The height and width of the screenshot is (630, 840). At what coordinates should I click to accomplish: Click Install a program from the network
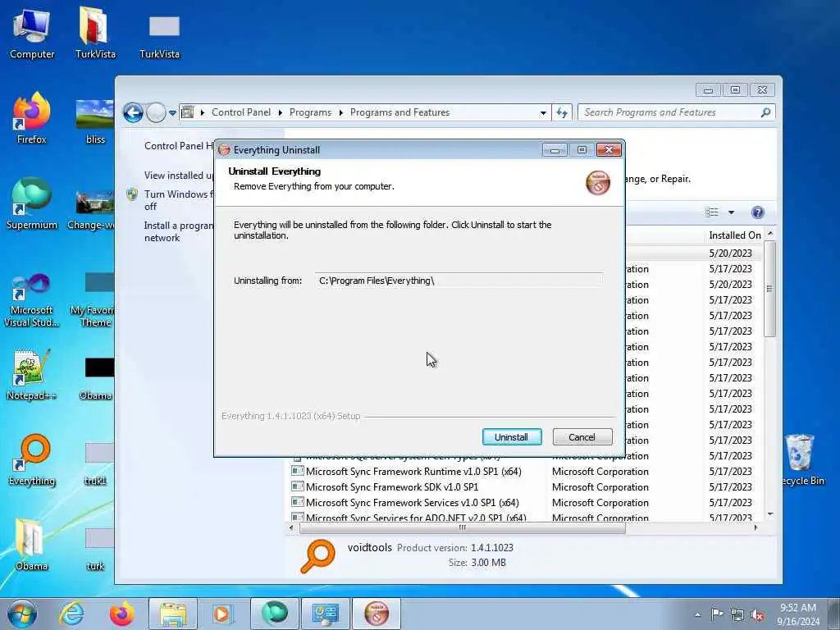178,231
